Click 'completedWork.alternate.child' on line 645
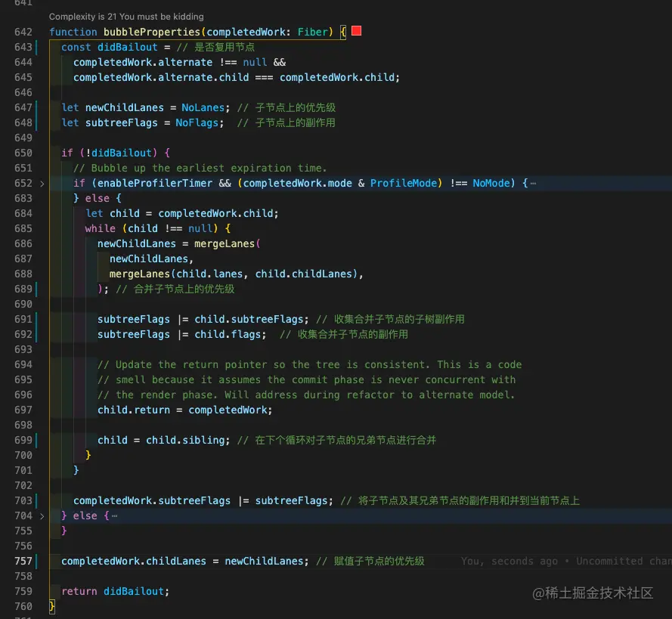672x619 pixels. point(161,78)
